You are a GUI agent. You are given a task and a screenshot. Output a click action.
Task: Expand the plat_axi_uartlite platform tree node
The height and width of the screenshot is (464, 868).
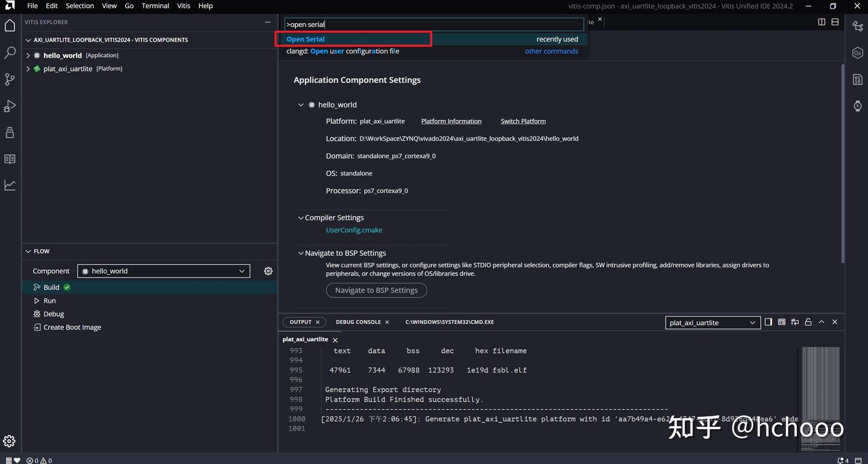[x=28, y=69]
